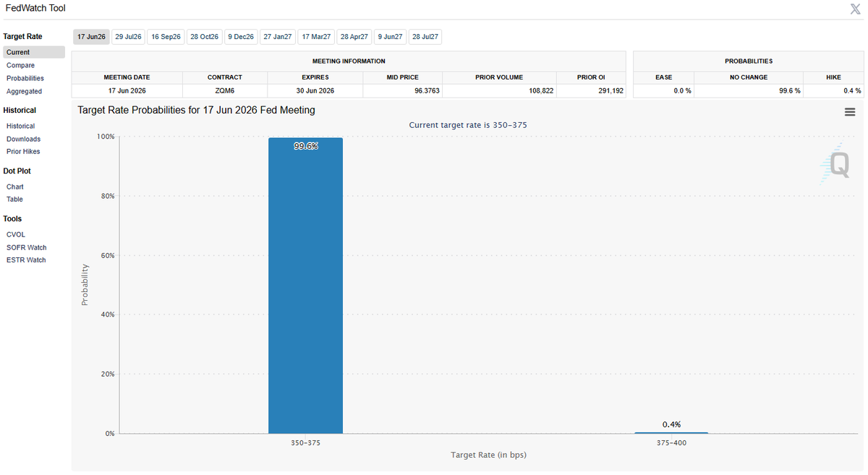Select the 27 Jan27 meeting tab
Viewport: 868px width, 475px height.
click(x=278, y=37)
